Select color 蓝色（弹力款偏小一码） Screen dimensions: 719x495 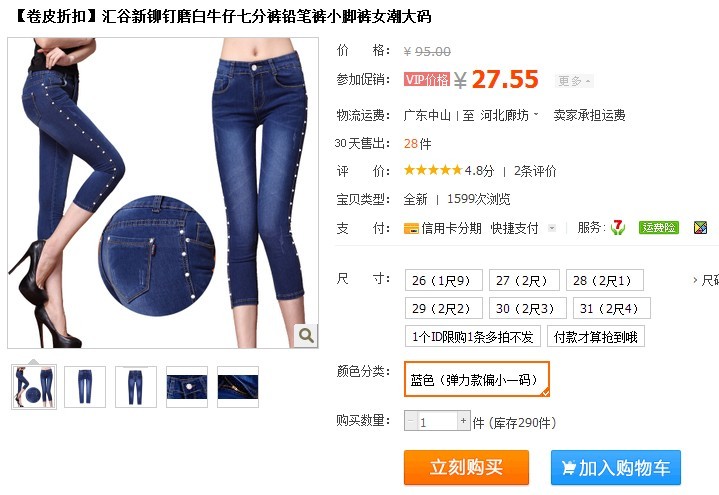coord(476,379)
